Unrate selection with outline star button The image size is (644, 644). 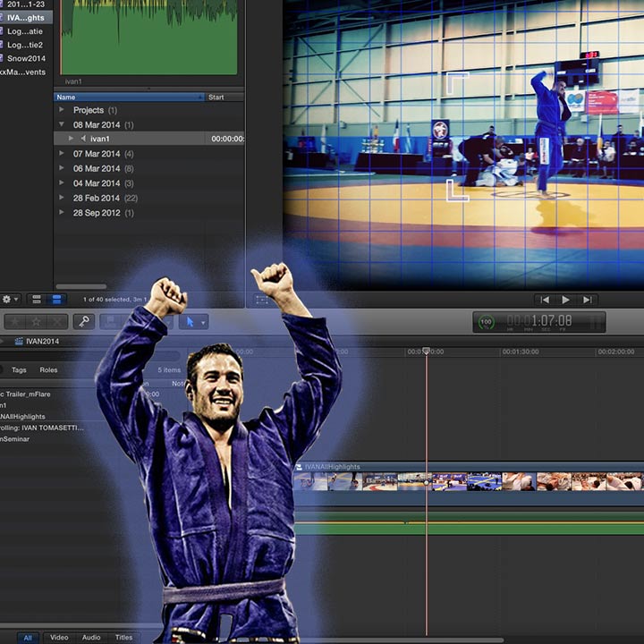(36, 322)
